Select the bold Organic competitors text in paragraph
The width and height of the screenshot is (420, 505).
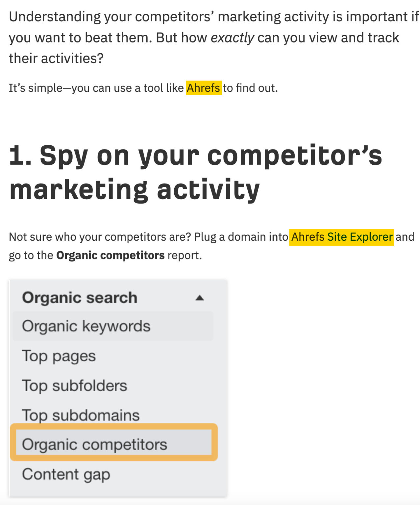tap(110, 255)
